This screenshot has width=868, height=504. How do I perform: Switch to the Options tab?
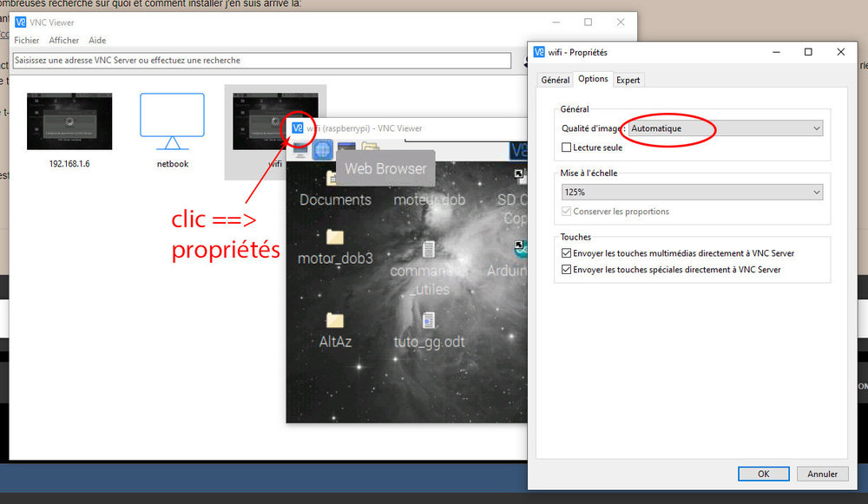(x=593, y=79)
